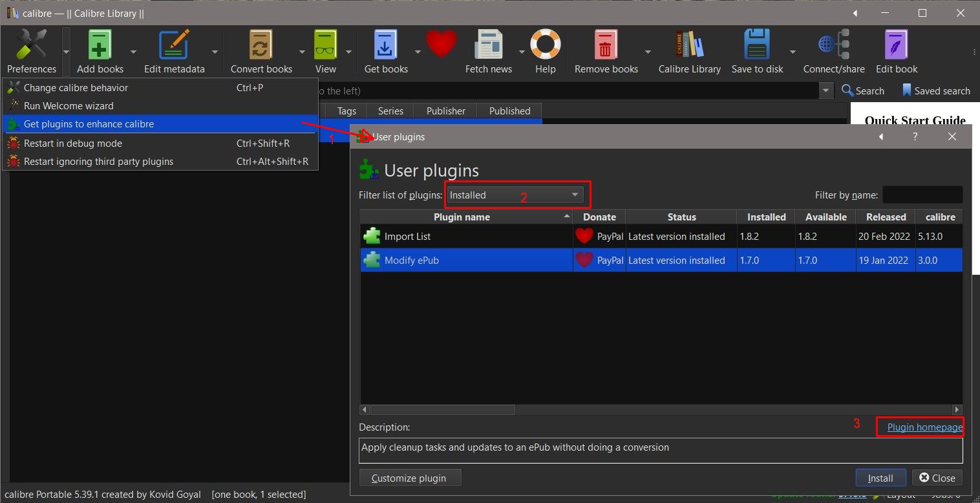
Task: Click the Series column header
Action: pyautogui.click(x=390, y=111)
